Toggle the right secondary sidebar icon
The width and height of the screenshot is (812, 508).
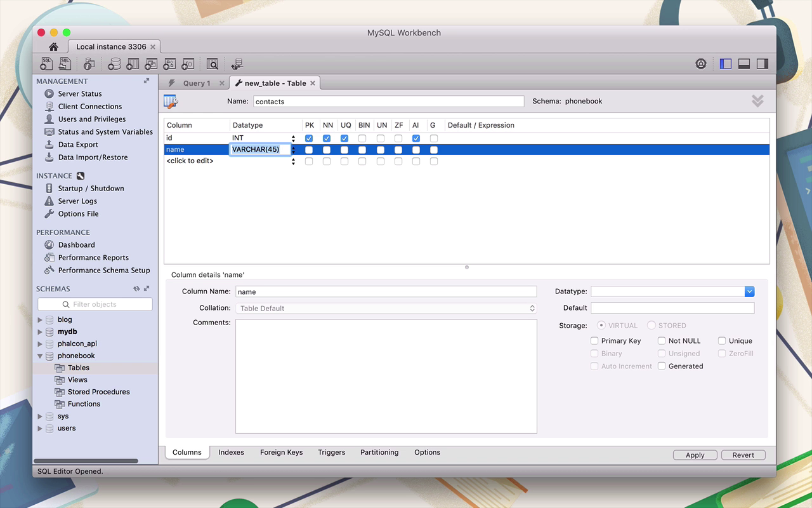763,63
